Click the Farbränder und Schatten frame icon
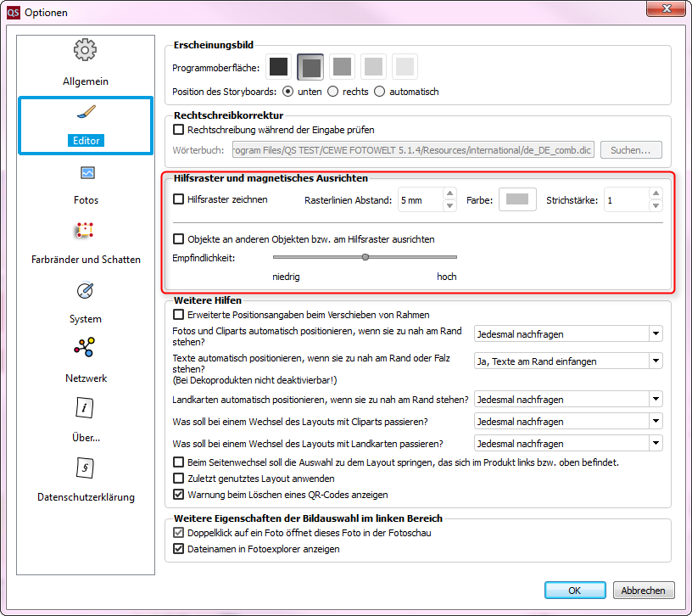This screenshot has height=616, width=692. 85,230
